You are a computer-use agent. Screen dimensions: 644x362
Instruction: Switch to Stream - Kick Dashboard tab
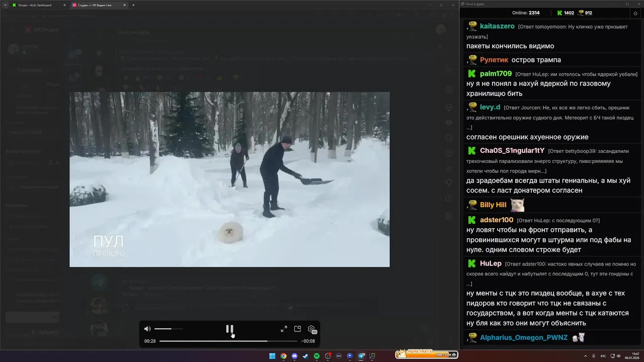click(38, 5)
